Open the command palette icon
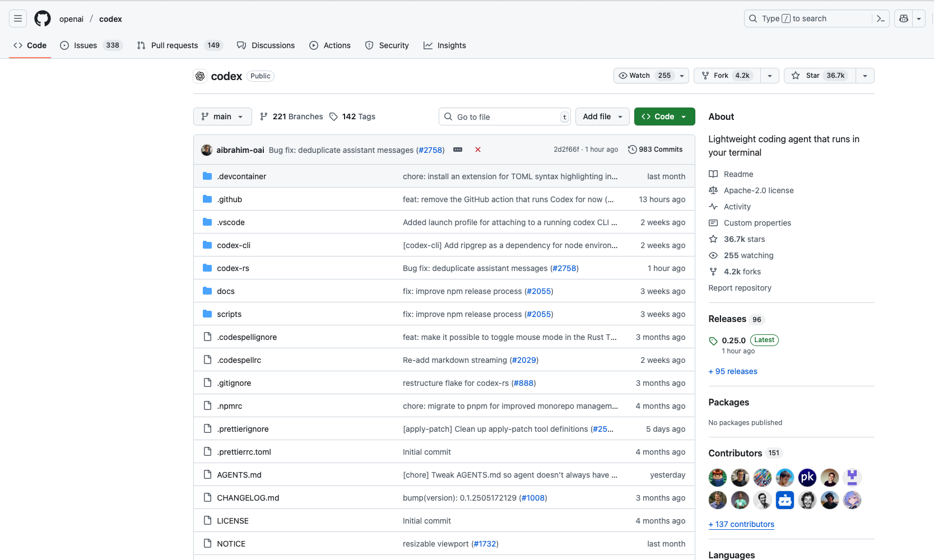Image resolution: width=934 pixels, height=560 pixels. point(881,18)
